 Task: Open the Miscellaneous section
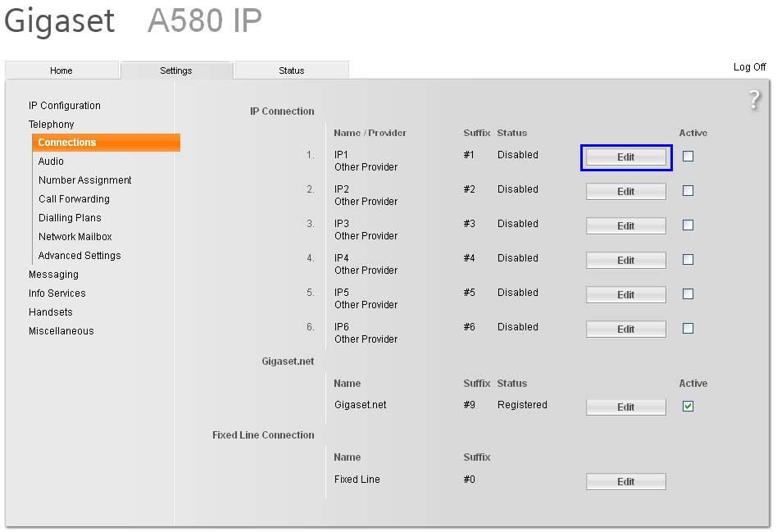coord(61,330)
